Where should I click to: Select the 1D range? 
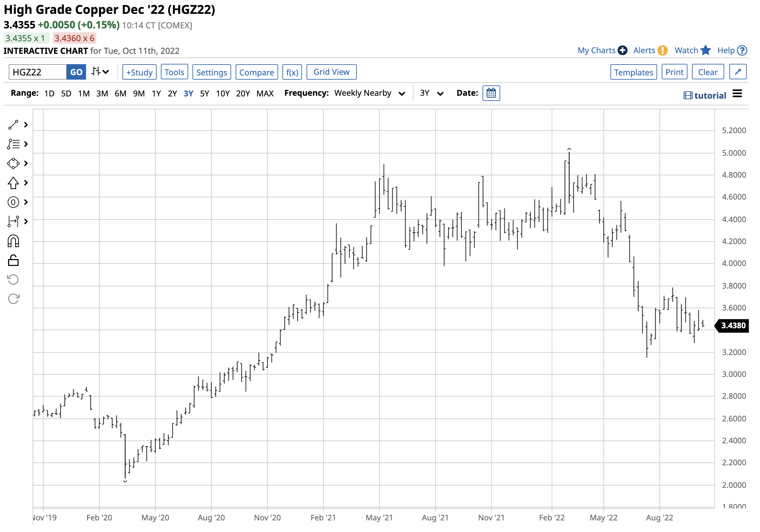49,94
